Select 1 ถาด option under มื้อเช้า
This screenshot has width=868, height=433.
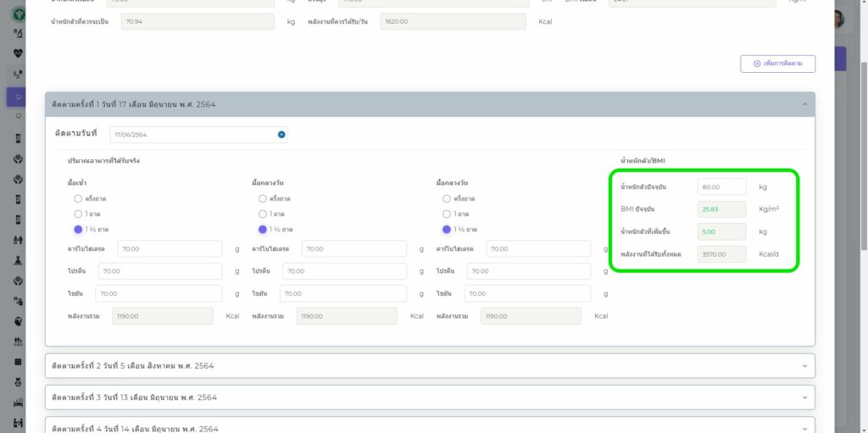click(78, 214)
